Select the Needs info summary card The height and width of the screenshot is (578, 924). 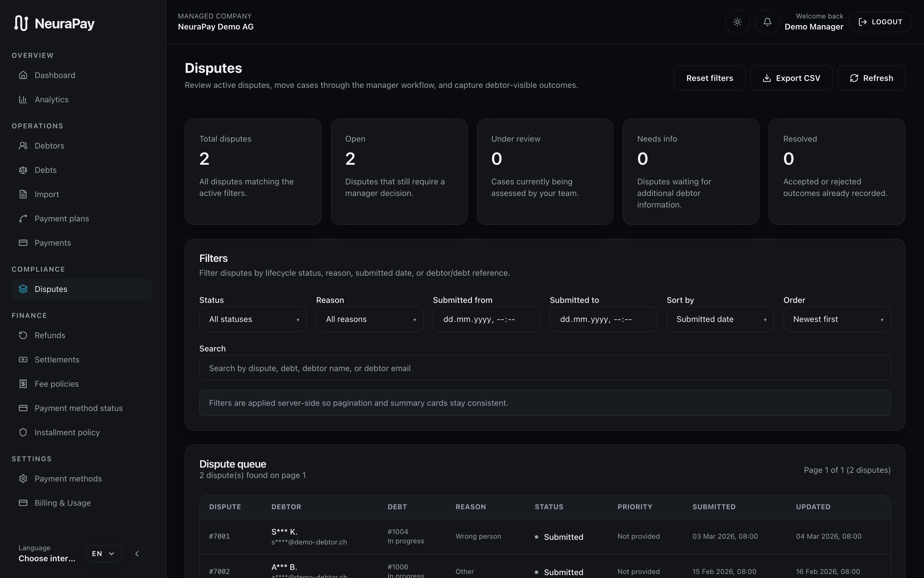point(691,172)
